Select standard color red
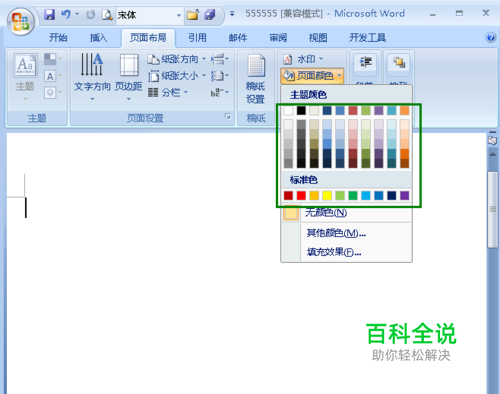The width and height of the screenshot is (500, 394). point(301,195)
